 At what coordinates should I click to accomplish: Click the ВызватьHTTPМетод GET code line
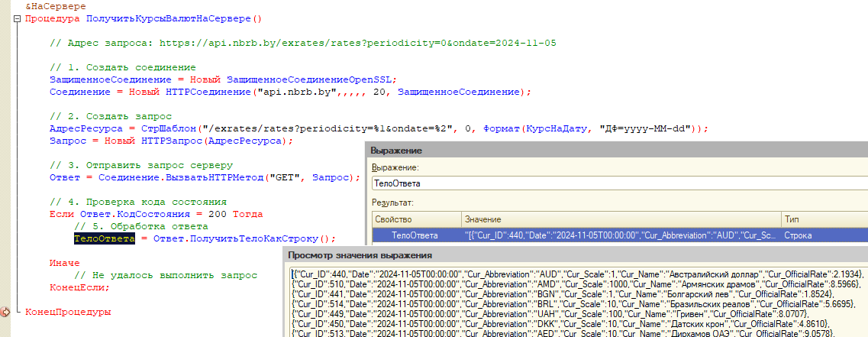click(x=205, y=178)
